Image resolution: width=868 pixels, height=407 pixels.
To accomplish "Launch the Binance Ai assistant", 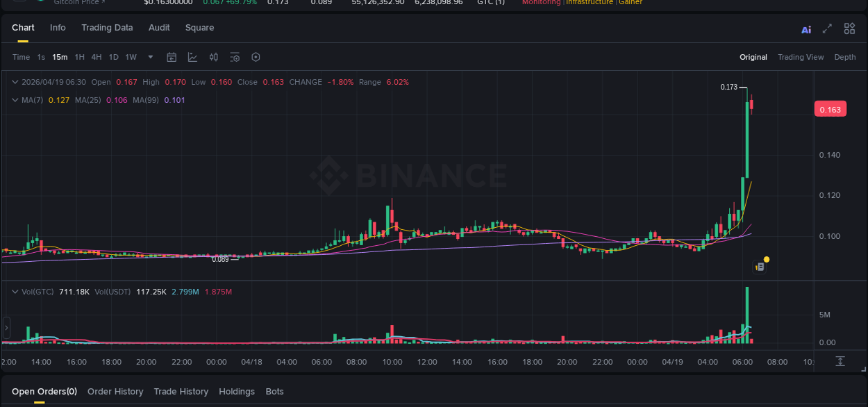I will (x=806, y=28).
